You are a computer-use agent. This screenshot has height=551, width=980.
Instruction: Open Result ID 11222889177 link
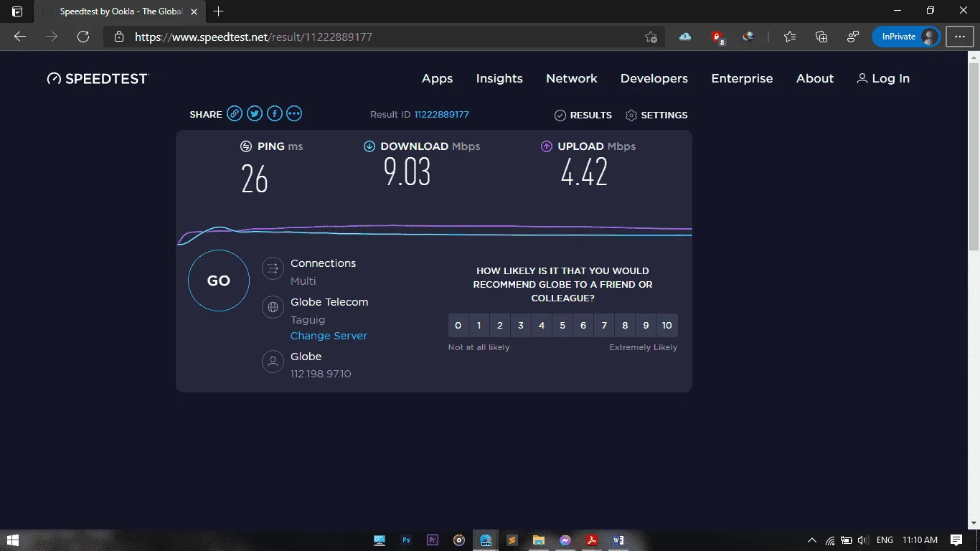pos(442,115)
